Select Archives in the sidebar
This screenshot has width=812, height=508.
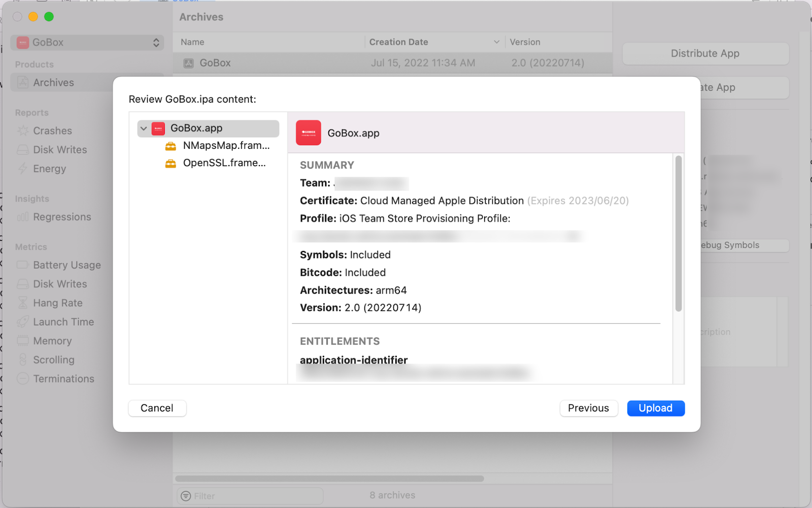[87, 82]
